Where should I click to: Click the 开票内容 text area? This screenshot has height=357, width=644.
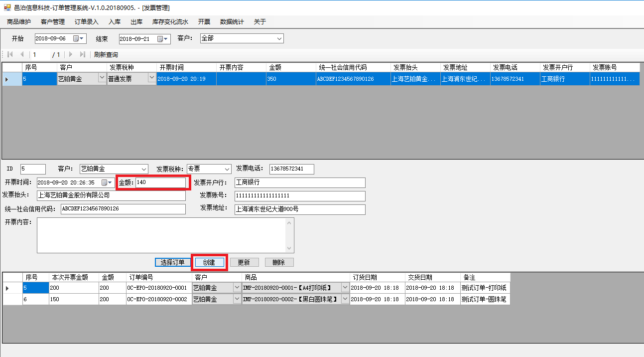(x=161, y=235)
